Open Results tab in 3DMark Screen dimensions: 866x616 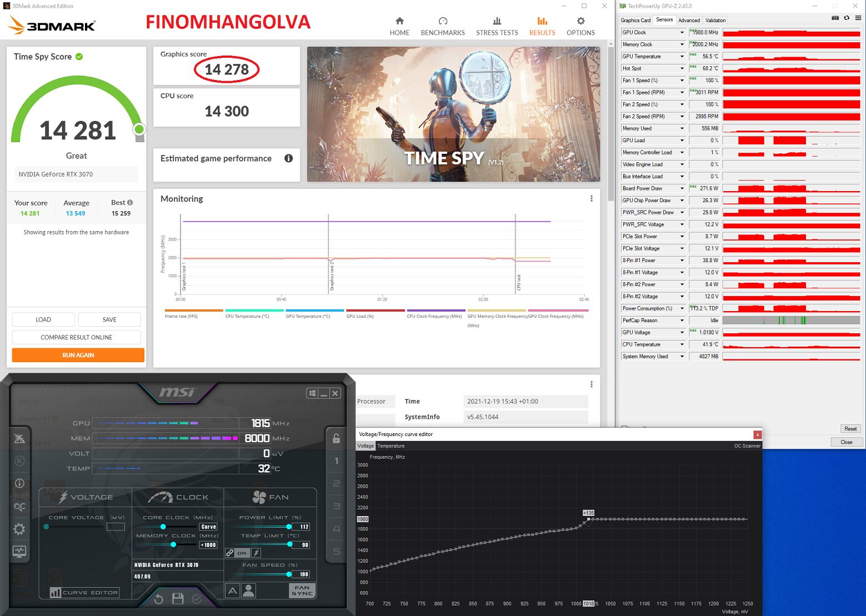point(542,27)
